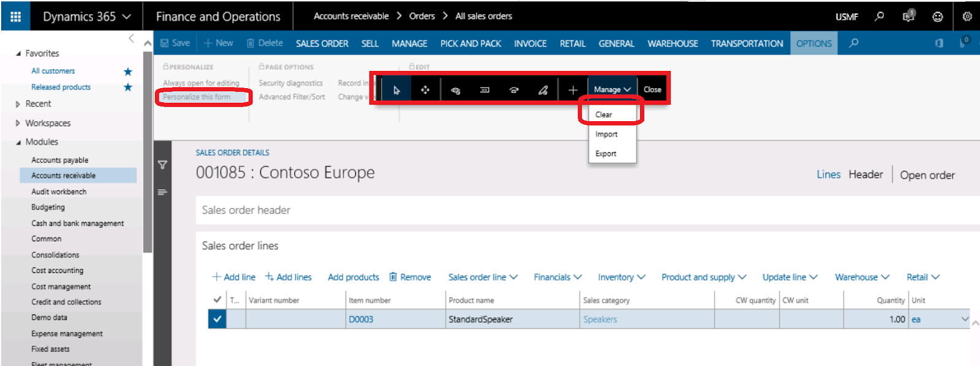
Task: Click the star next to Released products
Action: 128,87
